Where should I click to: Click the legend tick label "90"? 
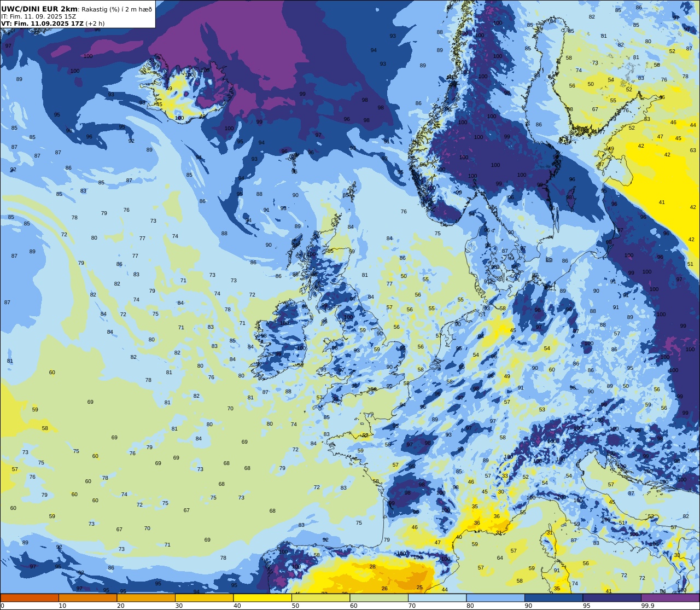coord(528,606)
